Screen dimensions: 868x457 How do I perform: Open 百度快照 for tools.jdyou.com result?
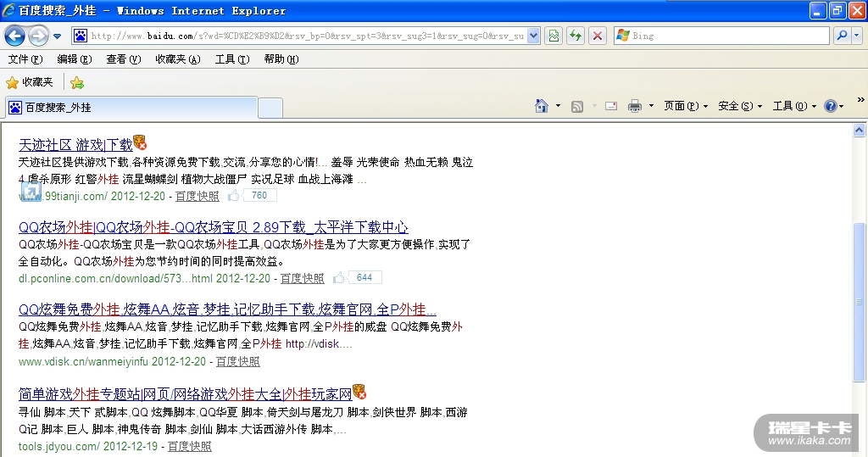pyautogui.click(x=189, y=447)
